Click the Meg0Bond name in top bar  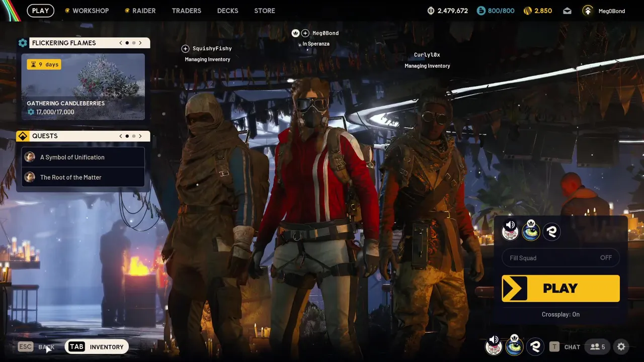point(612,11)
